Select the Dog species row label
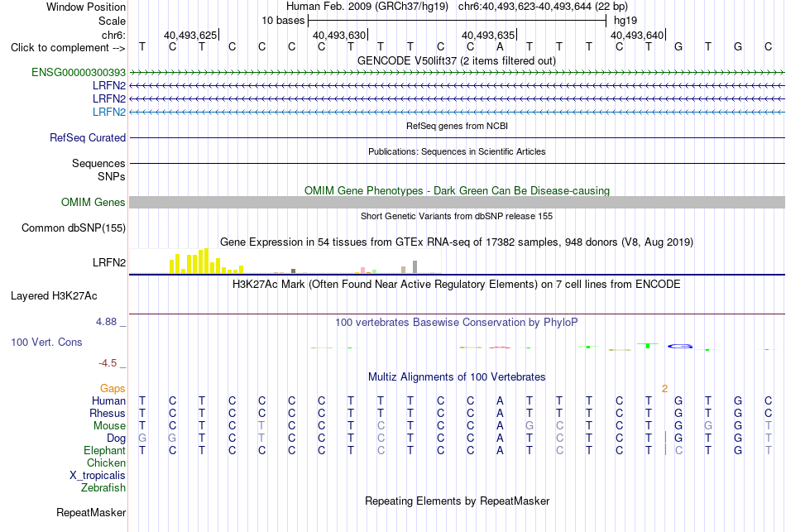786x532 pixels. point(117,439)
